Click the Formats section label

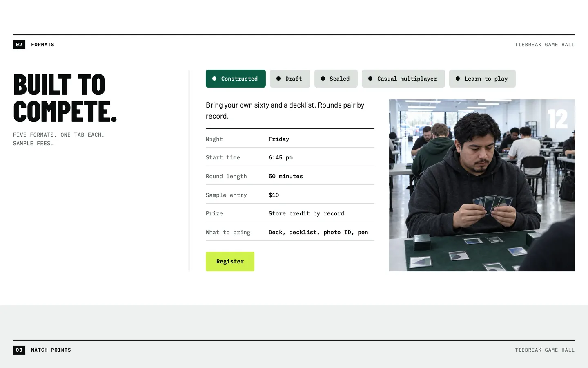coord(42,45)
